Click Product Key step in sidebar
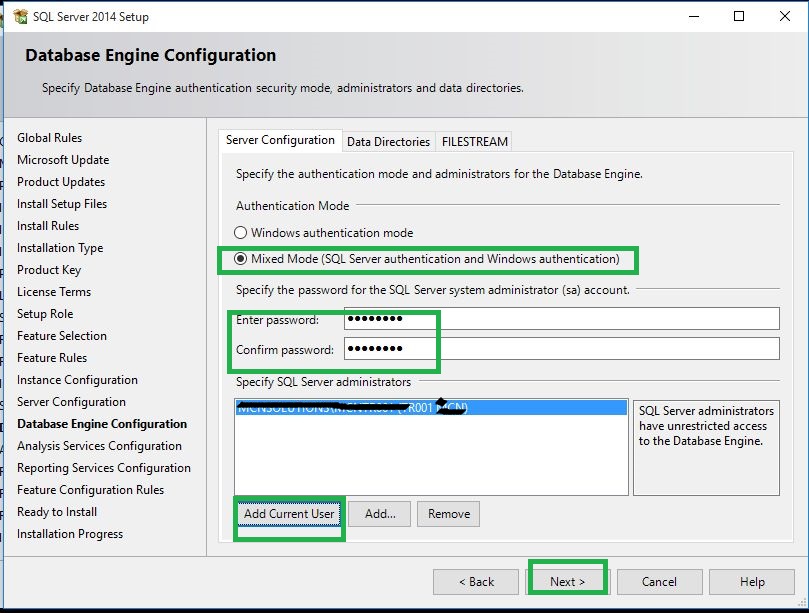This screenshot has height=613, width=809. (49, 270)
